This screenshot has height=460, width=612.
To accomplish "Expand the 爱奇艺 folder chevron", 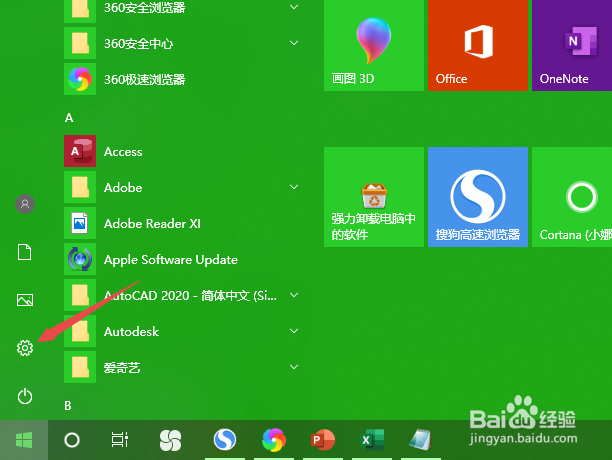I will coord(294,367).
